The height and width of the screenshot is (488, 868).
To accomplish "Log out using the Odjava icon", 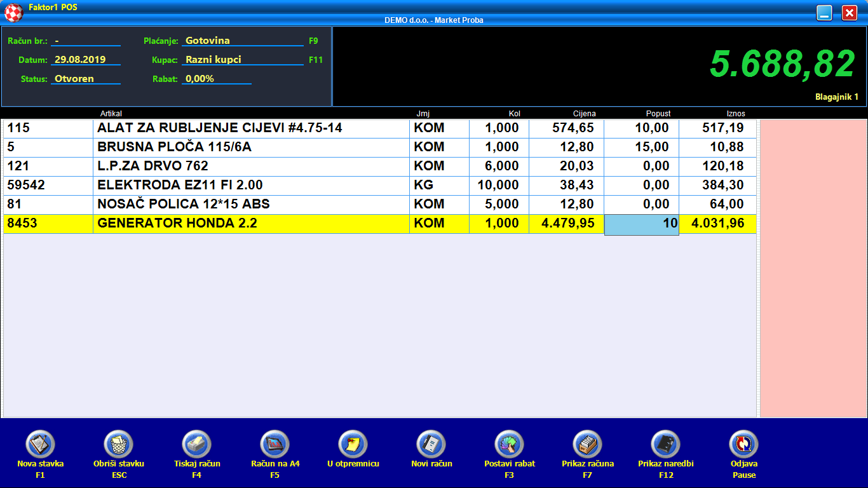I will coord(743,444).
